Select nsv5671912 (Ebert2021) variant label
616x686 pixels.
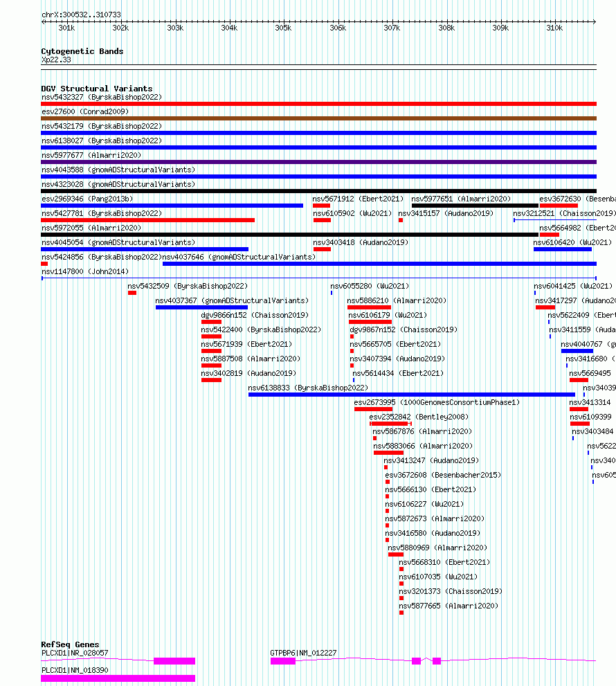358,199
